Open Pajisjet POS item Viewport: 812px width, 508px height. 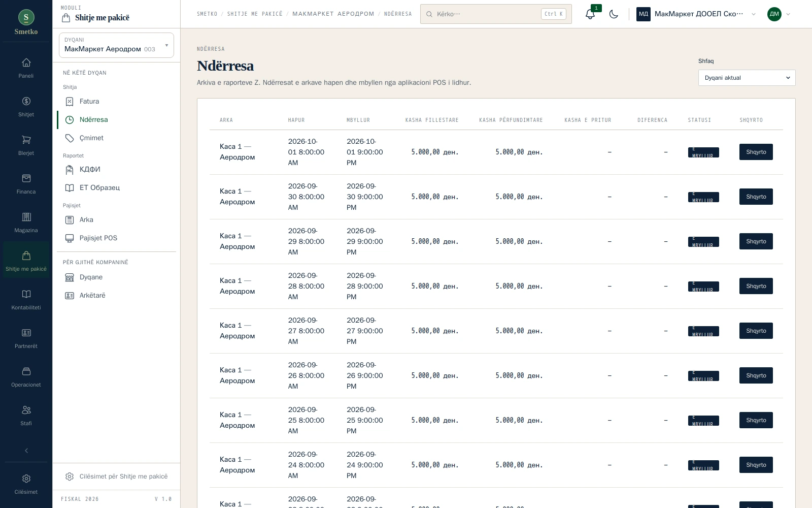pyautogui.click(x=116, y=238)
